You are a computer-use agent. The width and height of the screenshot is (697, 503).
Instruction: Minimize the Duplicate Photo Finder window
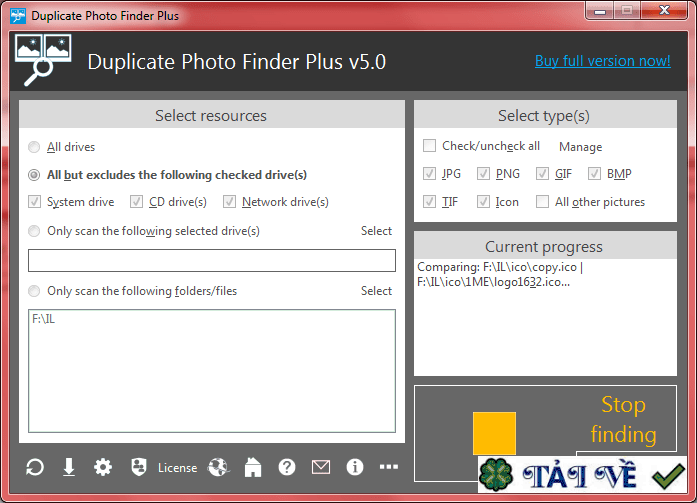coord(600,11)
